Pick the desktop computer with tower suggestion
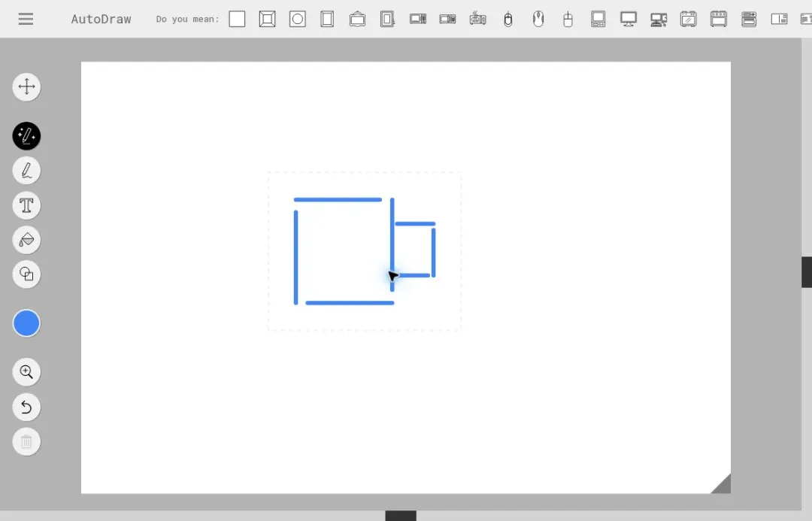Viewport: 812px width, 521px height. tap(659, 19)
